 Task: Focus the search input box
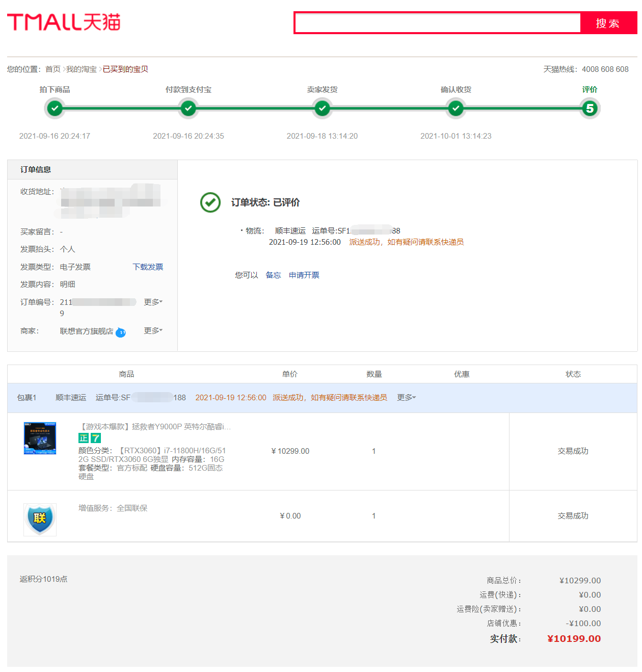click(x=438, y=23)
